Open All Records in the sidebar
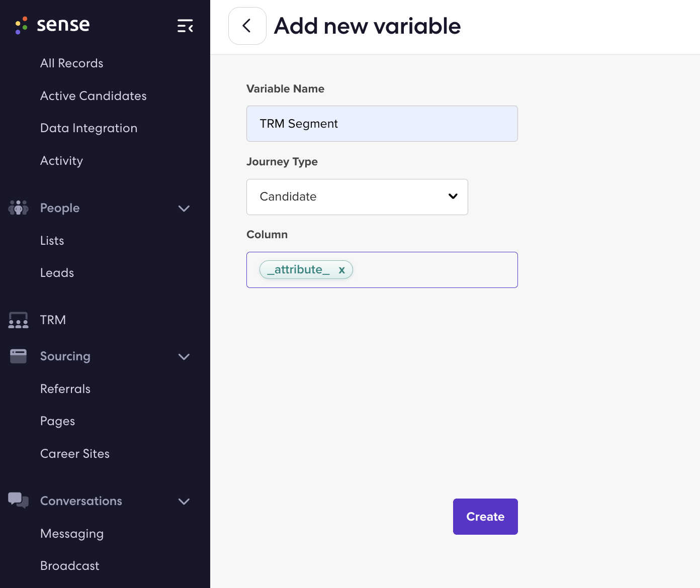 [x=72, y=63]
